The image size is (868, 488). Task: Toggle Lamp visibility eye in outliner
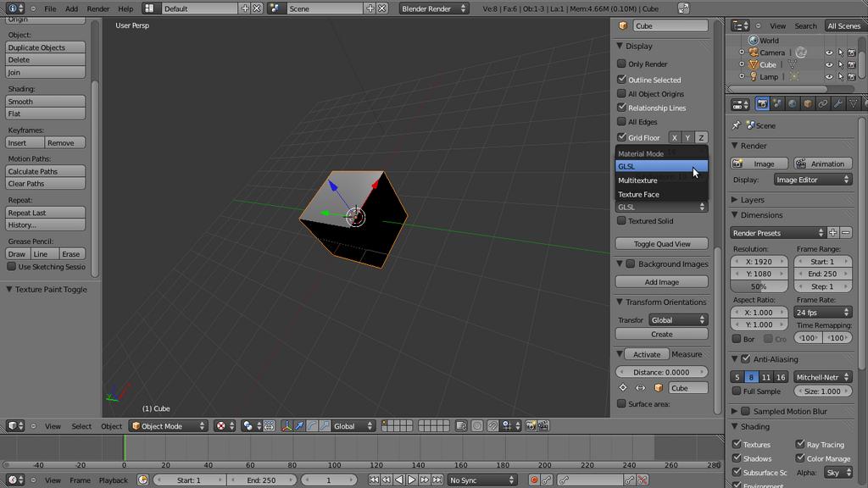[829, 77]
